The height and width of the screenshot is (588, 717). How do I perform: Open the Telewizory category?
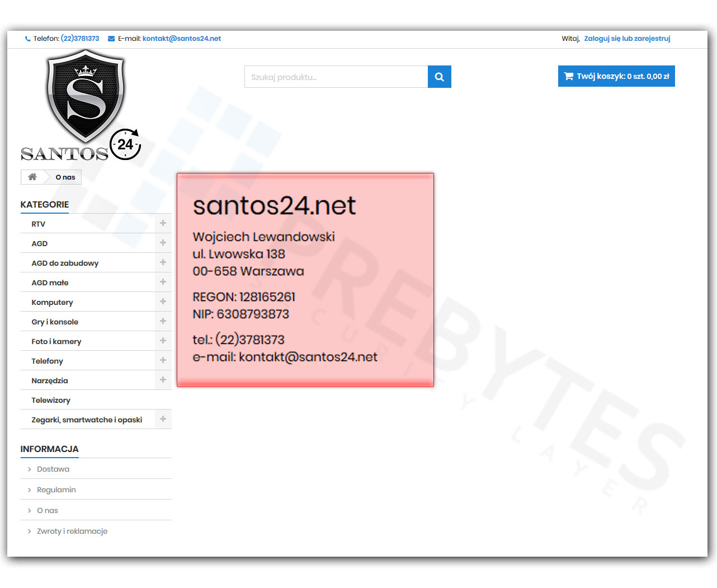click(x=51, y=400)
